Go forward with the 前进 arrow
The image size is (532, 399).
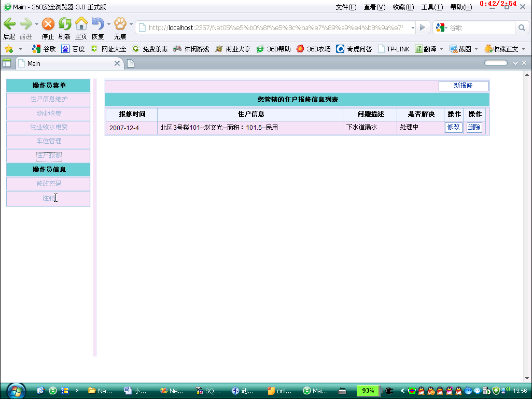(26, 24)
